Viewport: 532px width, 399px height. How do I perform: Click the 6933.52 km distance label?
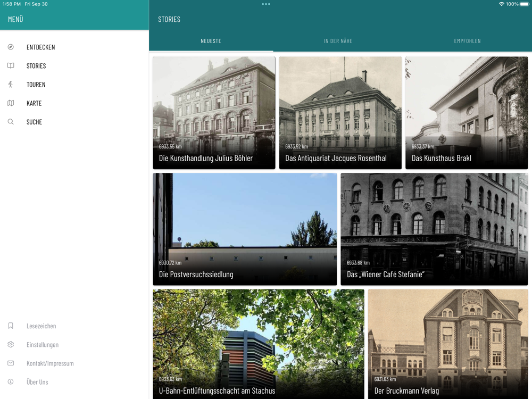[x=296, y=147]
